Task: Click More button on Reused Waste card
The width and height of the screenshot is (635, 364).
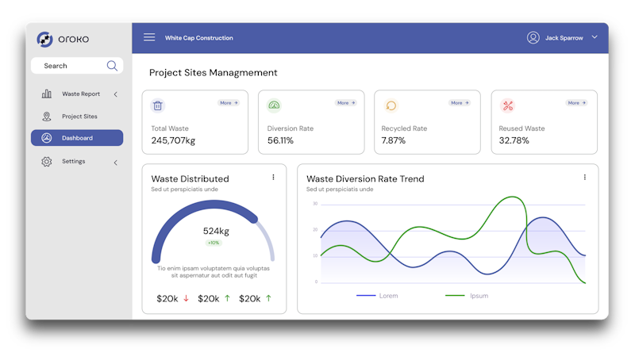Action: 577,103
